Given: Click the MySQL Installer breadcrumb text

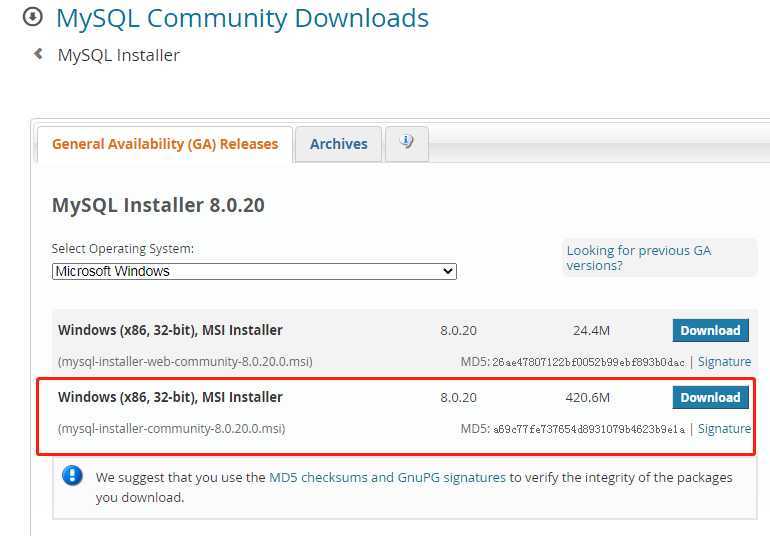Looking at the screenshot, I should tap(119, 55).
